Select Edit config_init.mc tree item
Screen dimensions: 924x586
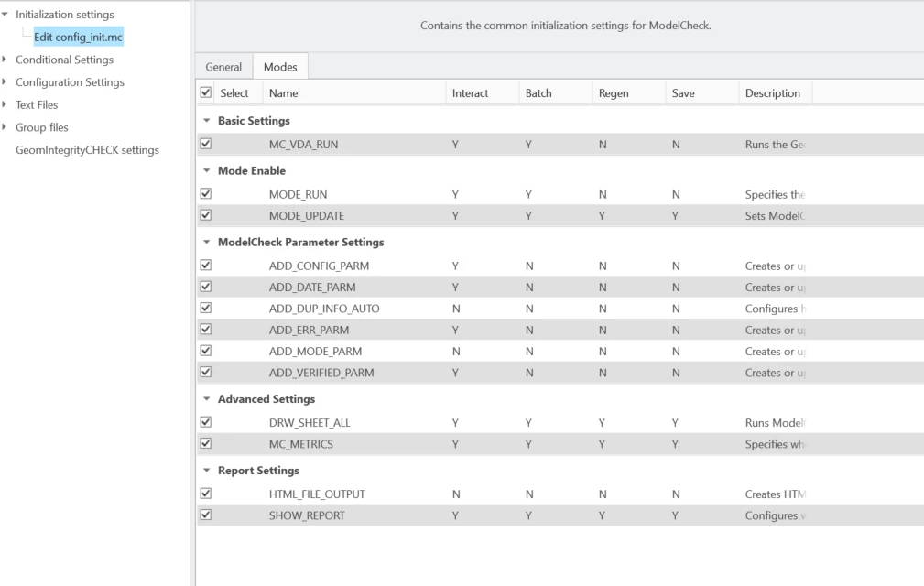click(x=79, y=38)
